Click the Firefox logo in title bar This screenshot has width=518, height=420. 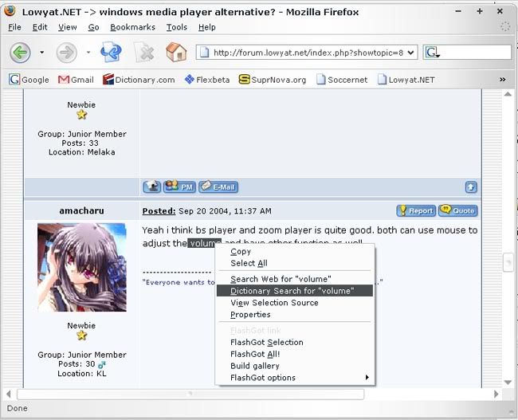[10, 11]
